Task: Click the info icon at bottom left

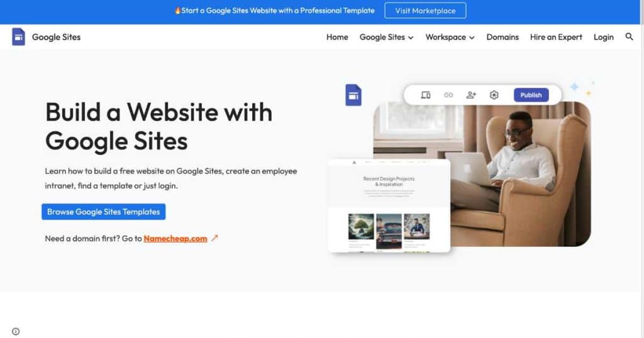Action: tap(16, 332)
